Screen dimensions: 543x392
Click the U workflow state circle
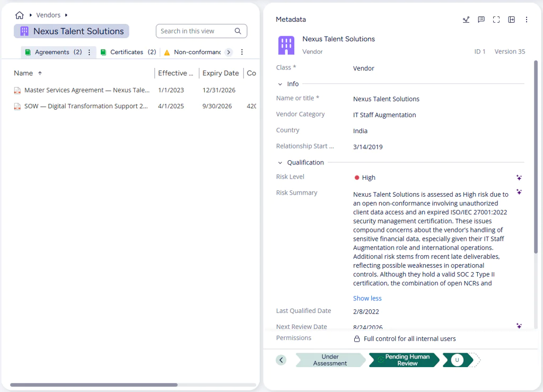[x=457, y=360]
